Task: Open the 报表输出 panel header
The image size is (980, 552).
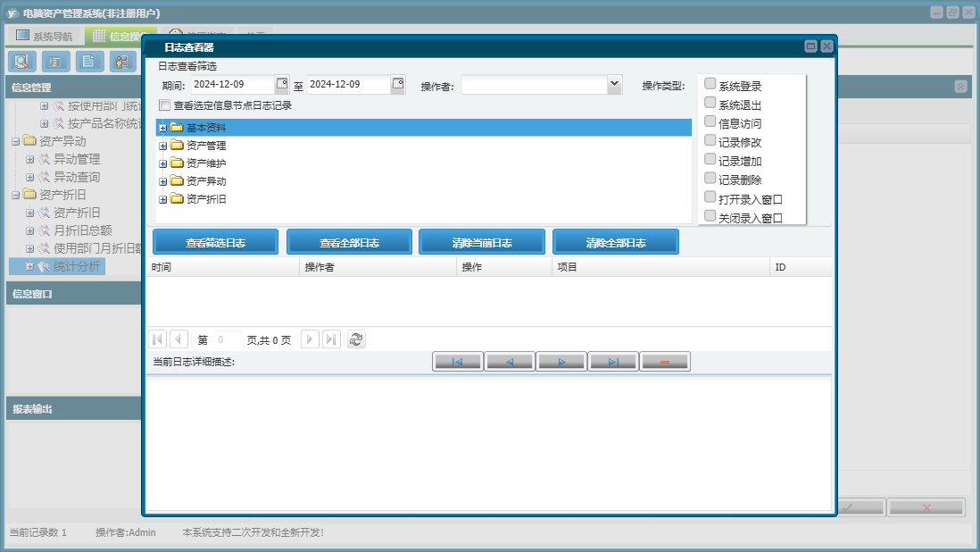Action: [x=74, y=409]
